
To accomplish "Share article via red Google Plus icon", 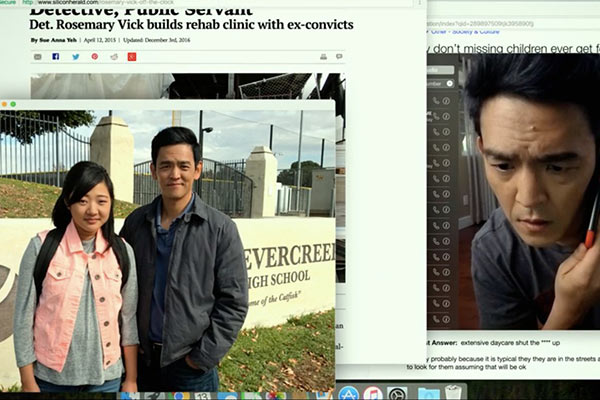I will tap(132, 57).
